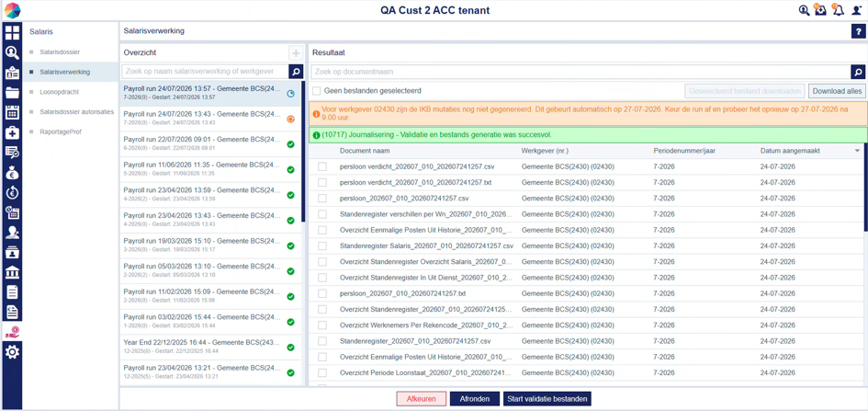
Task: Open the medical kit icon in the sidebar
Action: tap(12, 132)
